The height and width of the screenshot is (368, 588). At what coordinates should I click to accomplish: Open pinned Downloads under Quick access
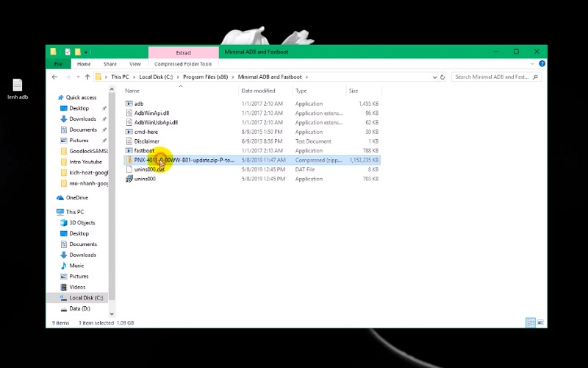(82, 118)
